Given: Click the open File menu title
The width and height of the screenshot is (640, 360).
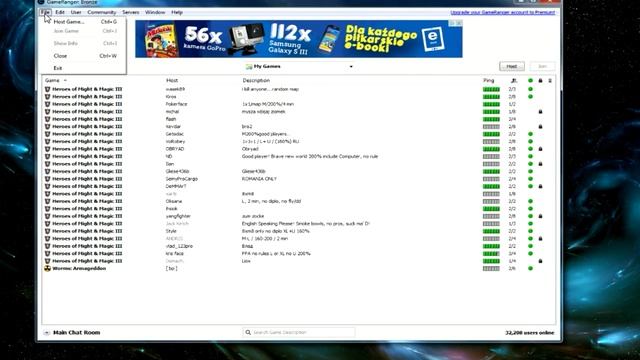Looking at the screenshot, I should (x=45, y=12).
